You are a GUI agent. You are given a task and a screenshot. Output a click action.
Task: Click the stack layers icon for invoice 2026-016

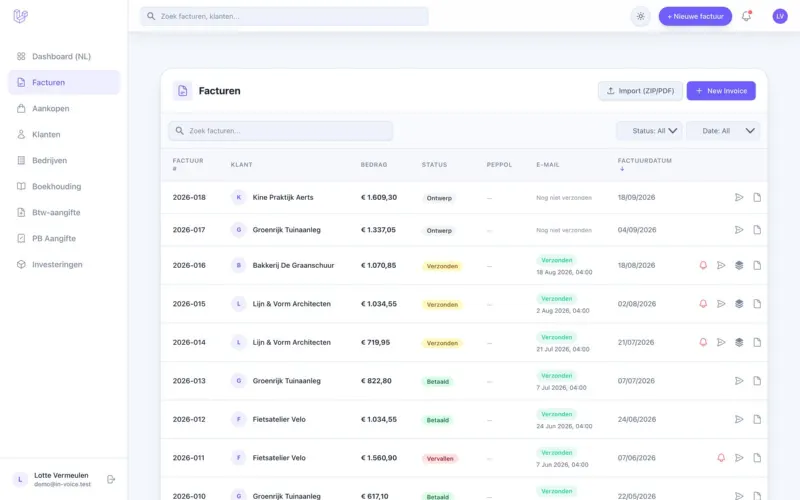click(x=739, y=265)
